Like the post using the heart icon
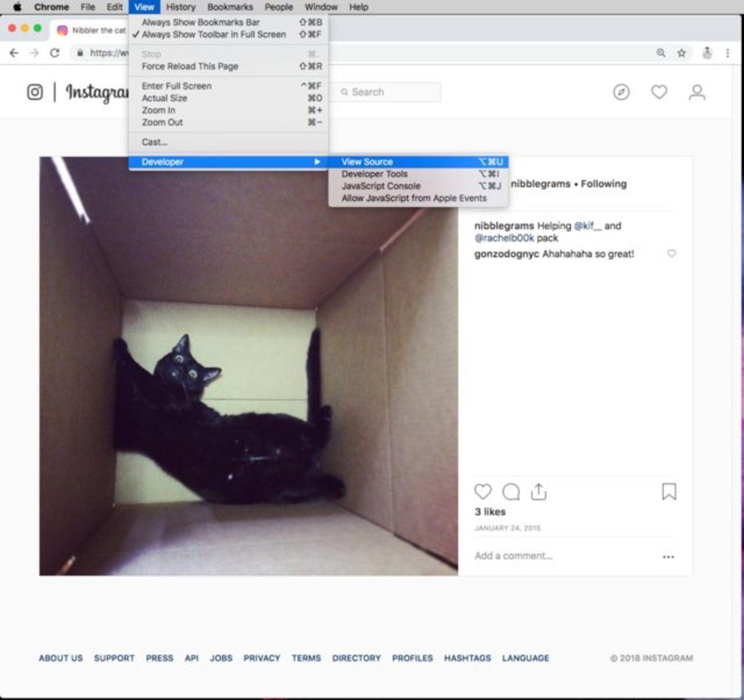 click(x=482, y=492)
